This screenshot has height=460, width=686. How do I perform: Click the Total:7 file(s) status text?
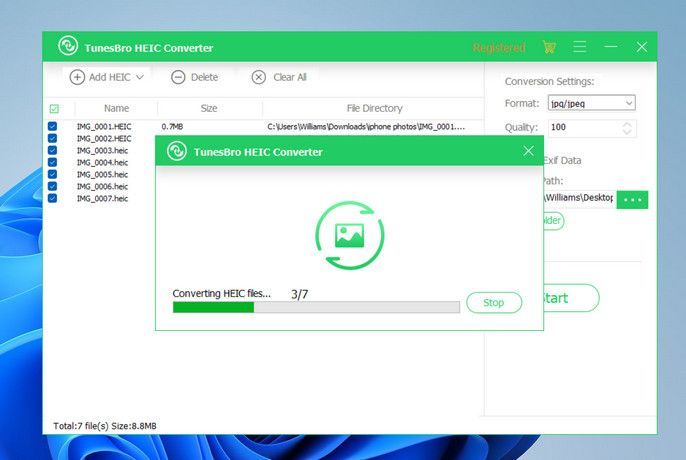[x=105, y=426]
